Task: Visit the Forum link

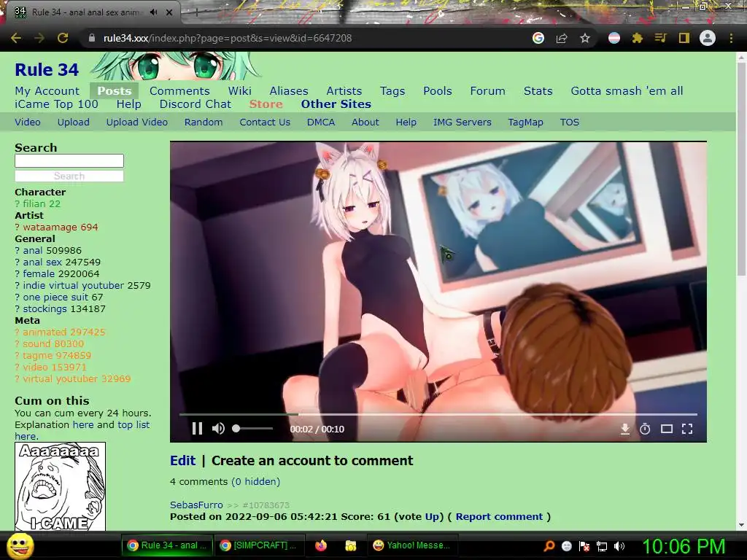Action: 487,91
